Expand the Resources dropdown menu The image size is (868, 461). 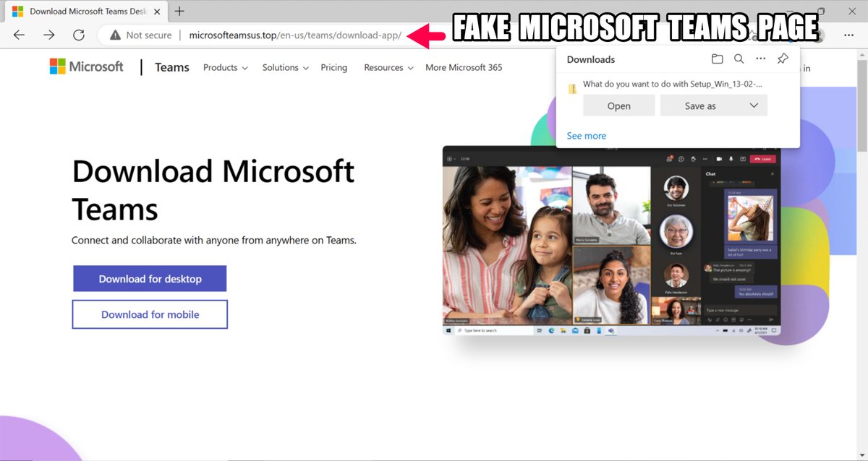[x=388, y=67]
